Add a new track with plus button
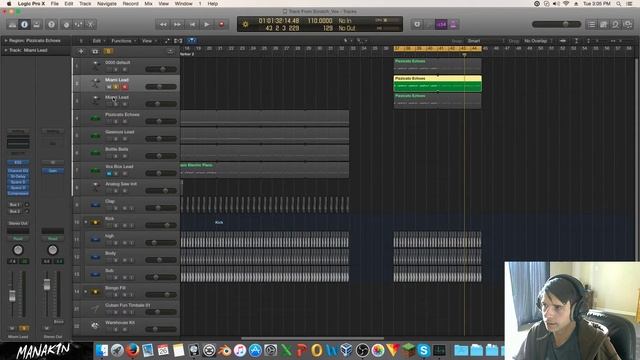640x360 pixels. [81, 51]
